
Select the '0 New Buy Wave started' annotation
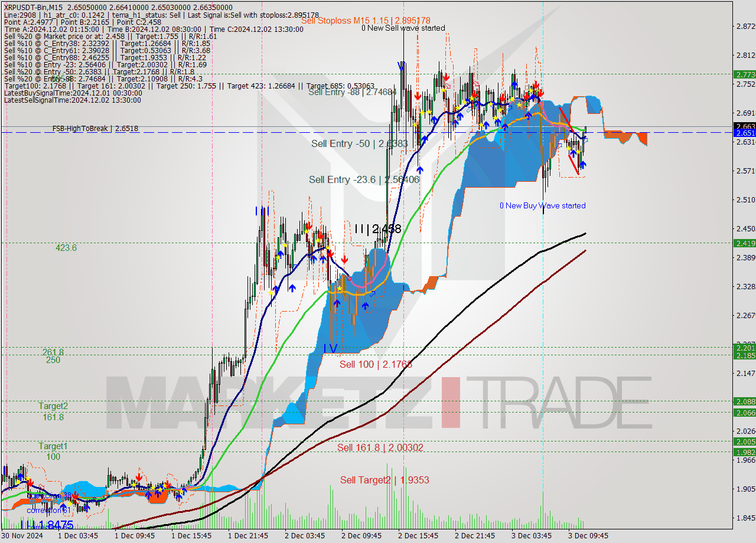[x=543, y=205]
